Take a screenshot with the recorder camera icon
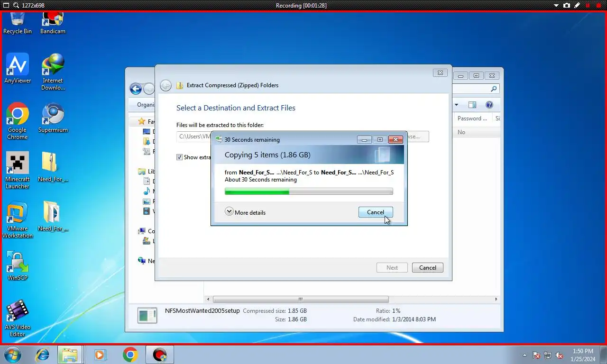 (x=567, y=5)
